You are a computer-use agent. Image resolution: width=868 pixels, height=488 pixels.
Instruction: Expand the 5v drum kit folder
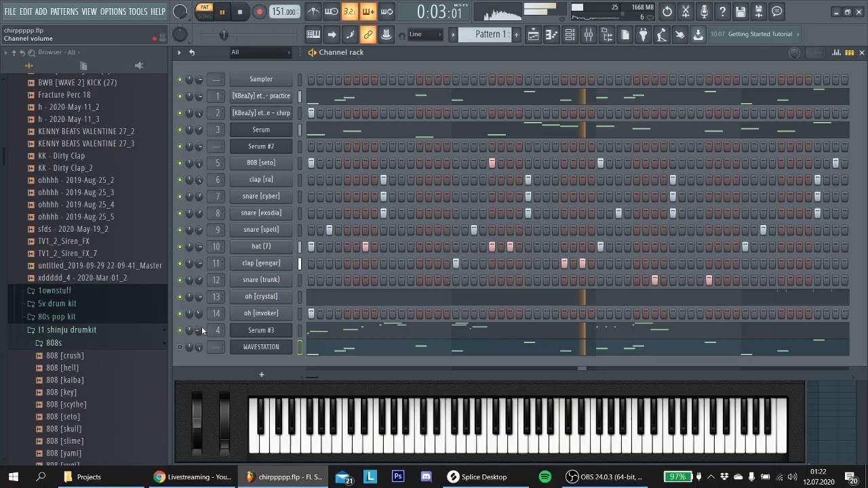point(57,304)
